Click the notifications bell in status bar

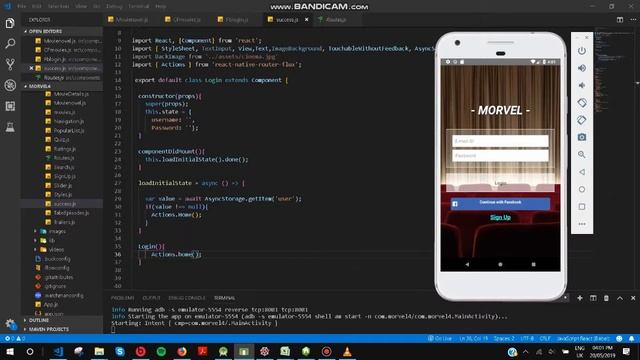coord(631,338)
